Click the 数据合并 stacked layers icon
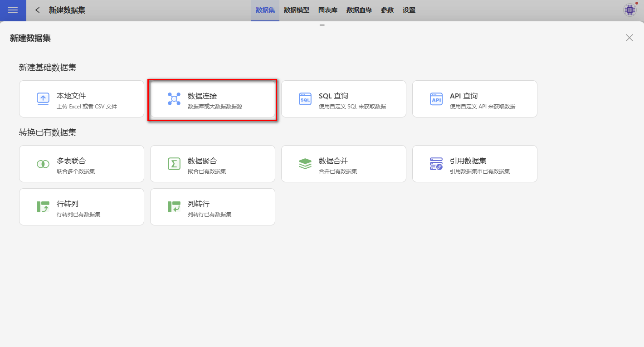 pos(305,164)
